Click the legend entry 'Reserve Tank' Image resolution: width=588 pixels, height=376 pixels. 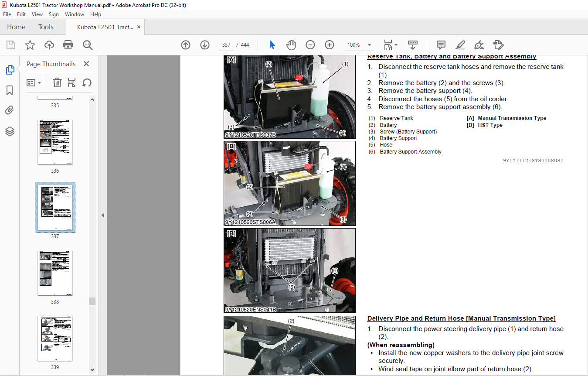point(396,118)
